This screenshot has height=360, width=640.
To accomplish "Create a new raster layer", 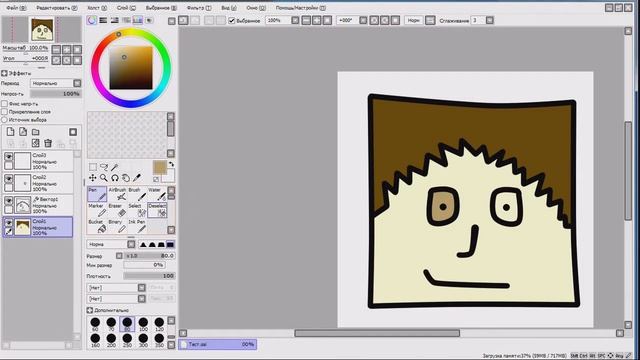I will pos(10,131).
